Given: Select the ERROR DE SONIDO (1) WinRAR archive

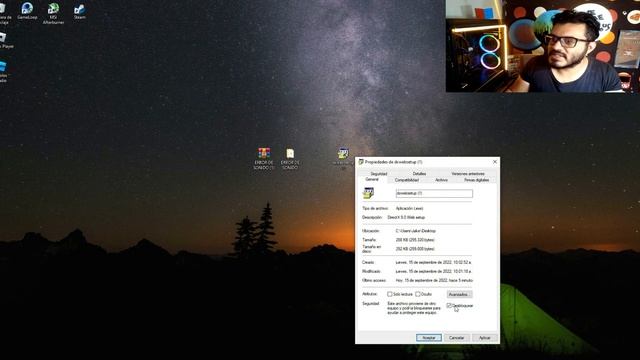Looking at the screenshot, I should (264, 159).
